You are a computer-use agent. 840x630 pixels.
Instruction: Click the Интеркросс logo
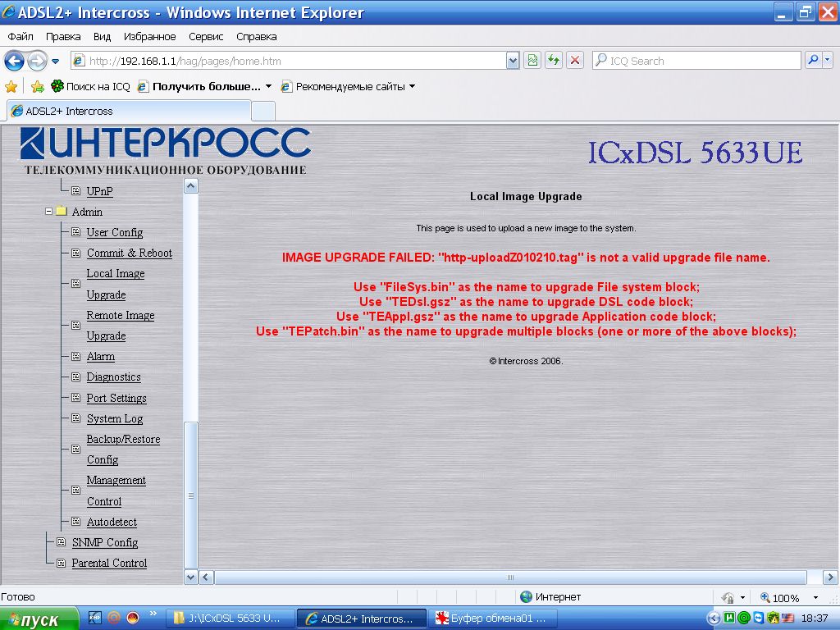point(165,151)
